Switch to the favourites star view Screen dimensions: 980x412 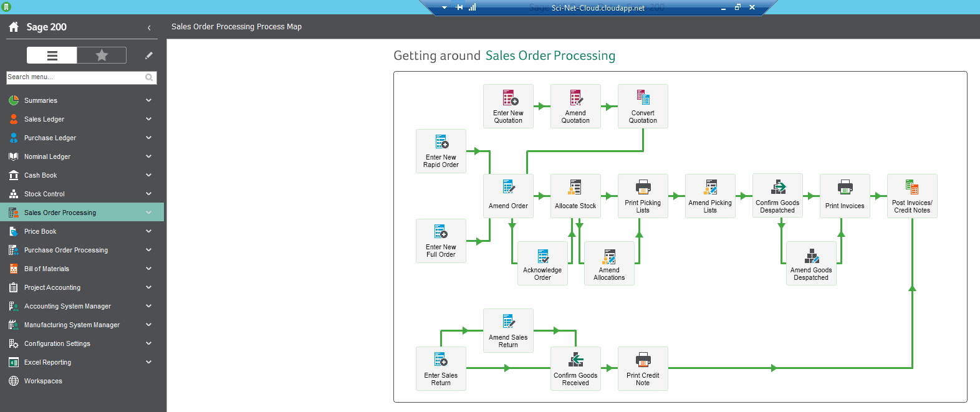[x=102, y=55]
